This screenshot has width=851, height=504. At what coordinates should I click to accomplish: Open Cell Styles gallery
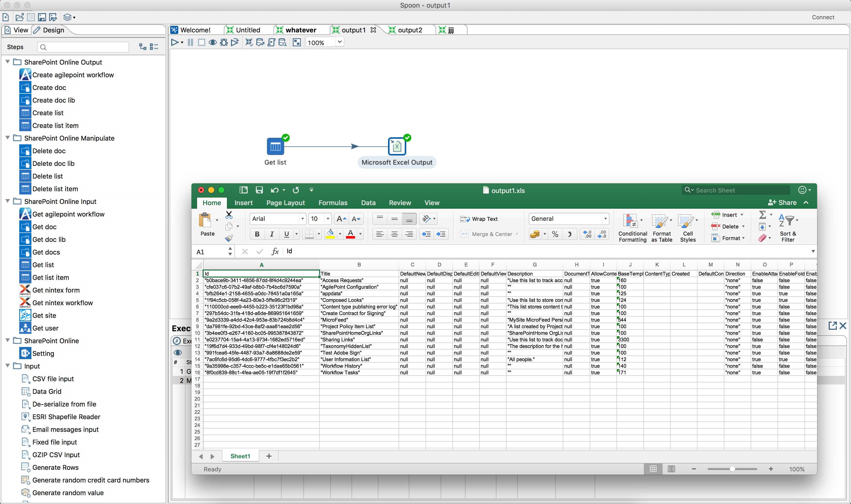point(688,228)
